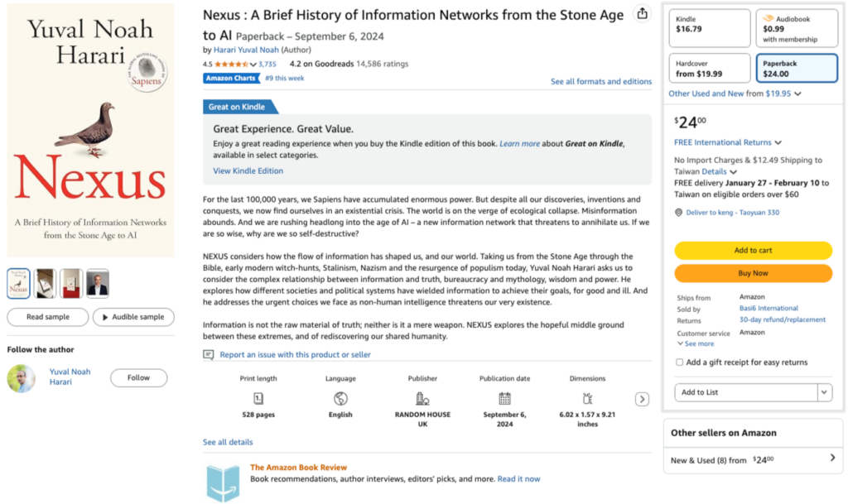Click the star rating graphic
848x504 pixels.
(x=232, y=65)
